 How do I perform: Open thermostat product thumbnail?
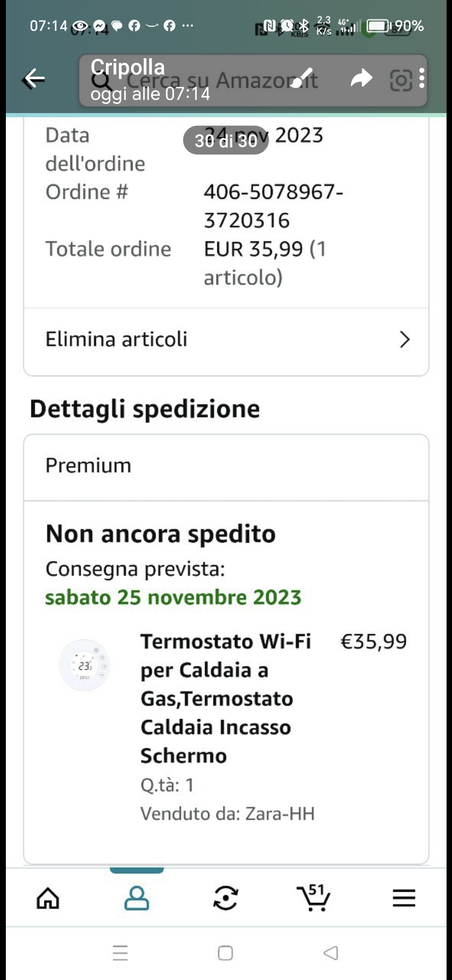tap(85, 665)
